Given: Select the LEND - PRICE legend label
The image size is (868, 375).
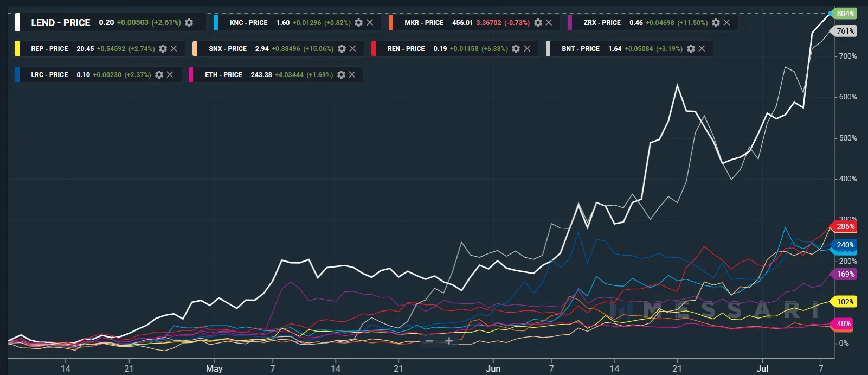Looking at the screenshot, I should click(61, 23).
